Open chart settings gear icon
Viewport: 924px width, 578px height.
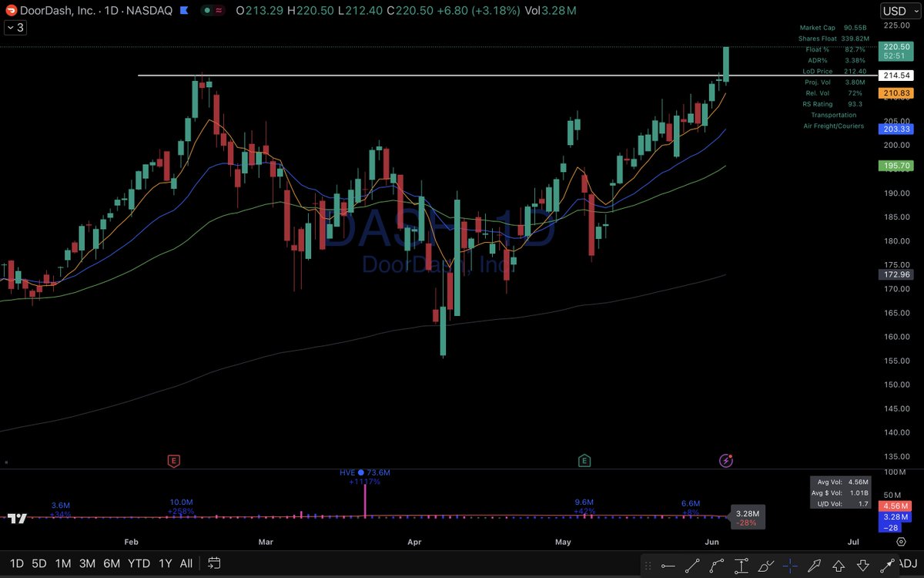901,543
